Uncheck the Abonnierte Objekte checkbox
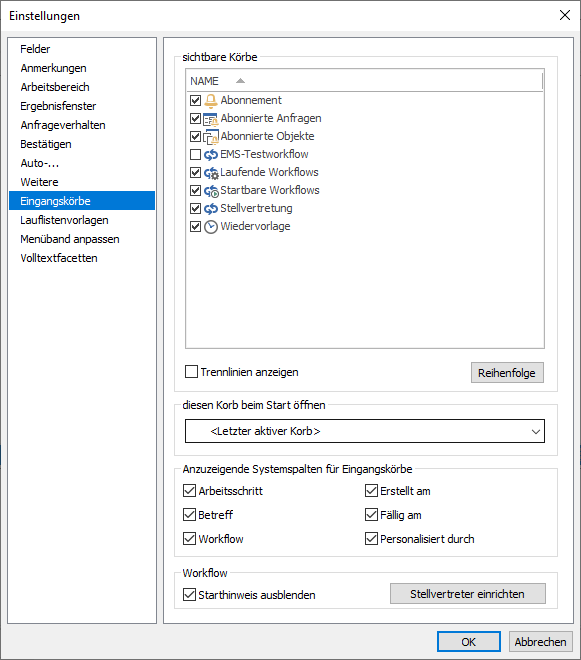The image size is (581, 660). click(195, 137)
